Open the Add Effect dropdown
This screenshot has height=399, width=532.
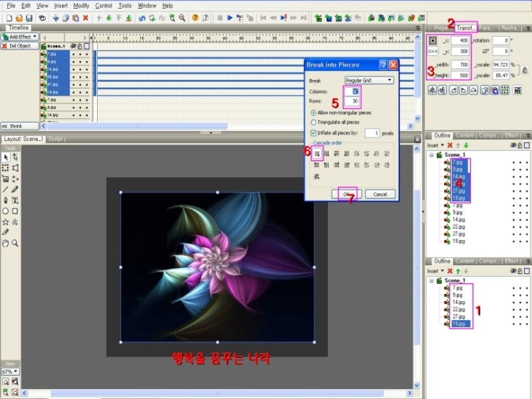19,37
